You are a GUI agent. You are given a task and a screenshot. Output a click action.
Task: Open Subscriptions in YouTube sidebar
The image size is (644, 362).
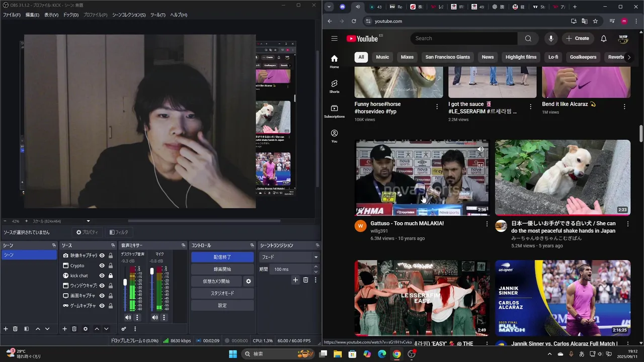[334, 111]
